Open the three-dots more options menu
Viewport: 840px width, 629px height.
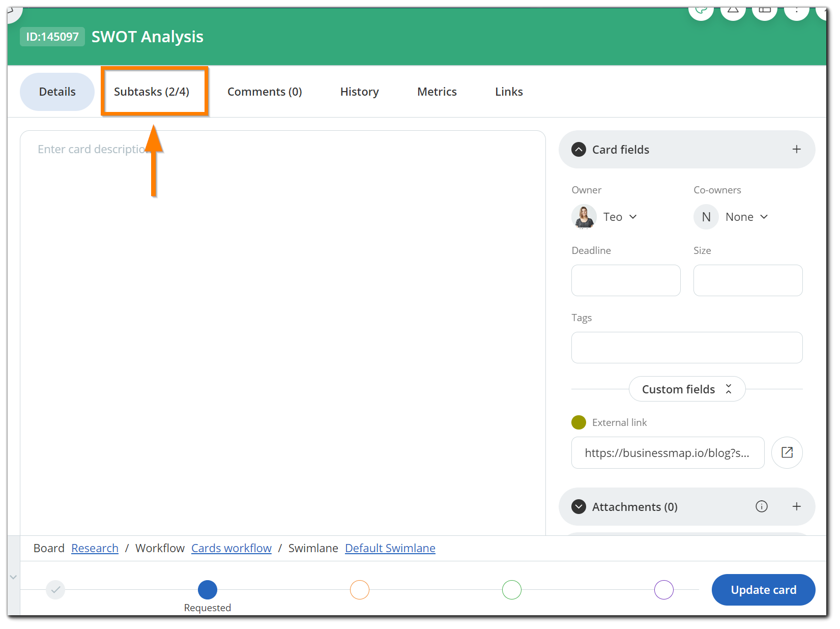click(797, 11)
